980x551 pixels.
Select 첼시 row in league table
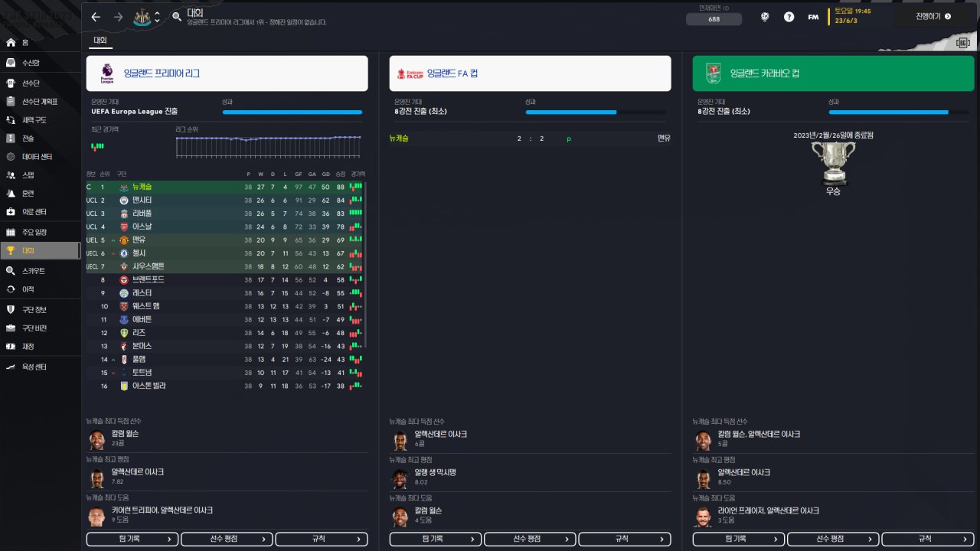[x=226, y=253]
